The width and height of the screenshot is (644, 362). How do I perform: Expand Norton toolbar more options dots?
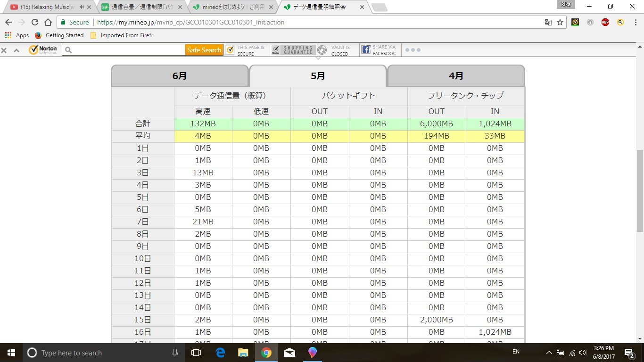[x=413, y=50]
